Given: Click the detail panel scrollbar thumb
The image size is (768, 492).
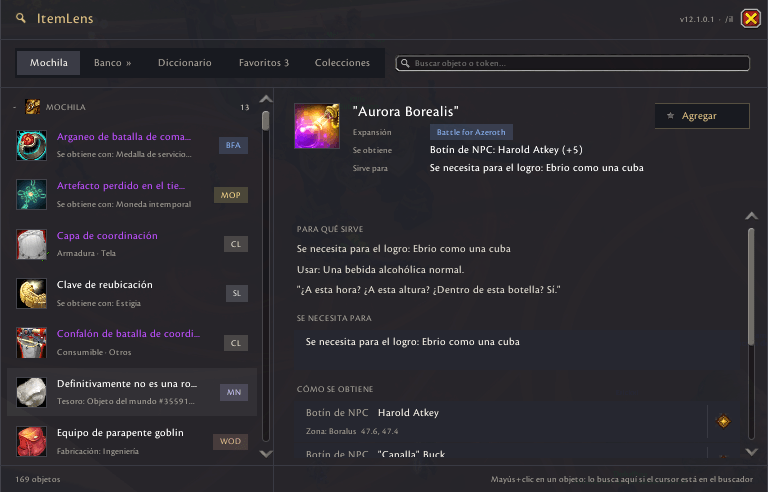Looking at the screenshot, I should click(751, 287).
